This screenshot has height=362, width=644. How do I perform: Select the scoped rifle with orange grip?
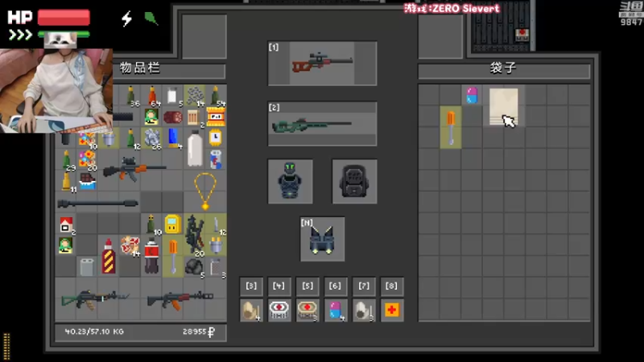pyautogui.click(x=134, y=169)
